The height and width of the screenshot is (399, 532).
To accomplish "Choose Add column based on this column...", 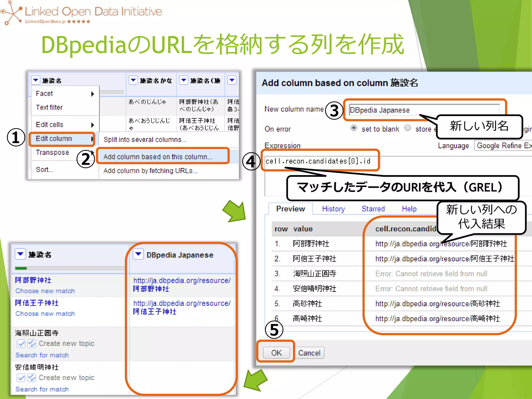I will 158,157.
